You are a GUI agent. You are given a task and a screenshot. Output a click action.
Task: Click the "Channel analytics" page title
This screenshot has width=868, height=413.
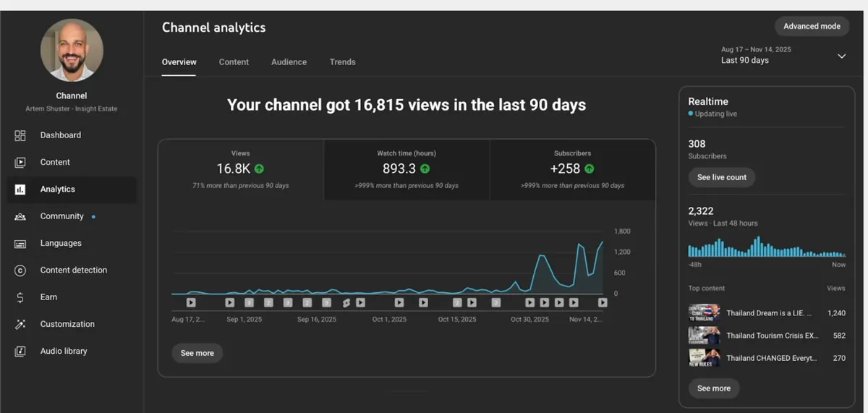coord(213,27)
